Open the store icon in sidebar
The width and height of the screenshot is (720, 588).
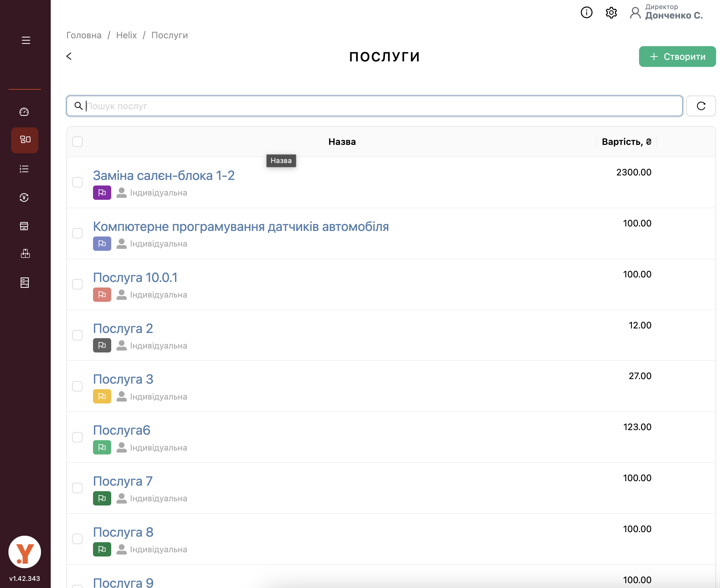(x=24, y=226)
